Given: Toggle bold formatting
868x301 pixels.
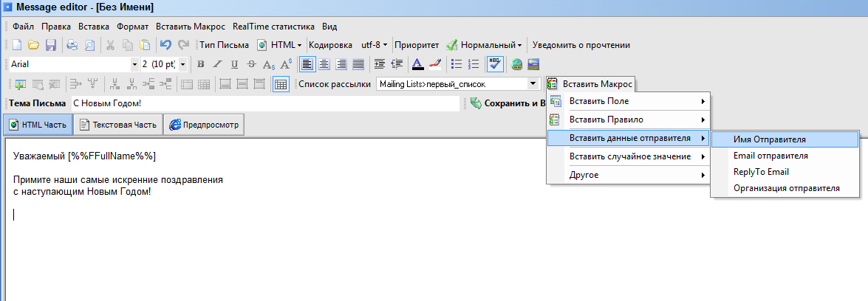Looking at the screenshot, I should (201, 64).
